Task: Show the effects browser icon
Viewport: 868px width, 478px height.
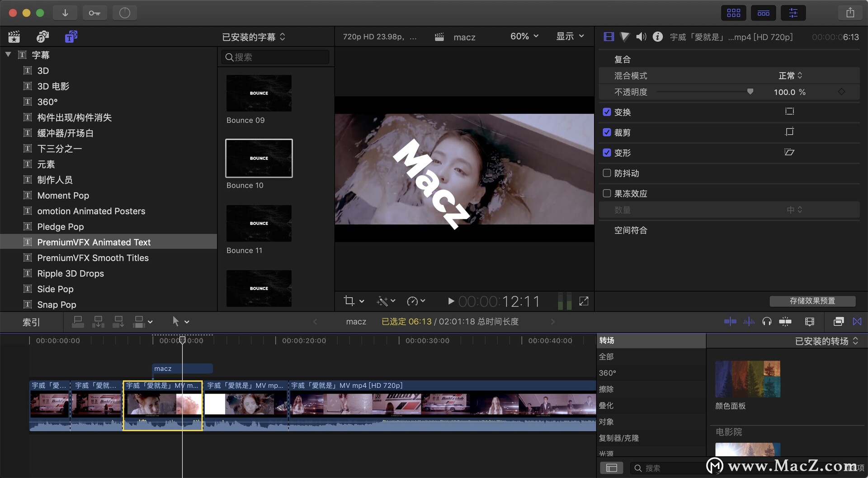Action: click(x=839, y=321)
